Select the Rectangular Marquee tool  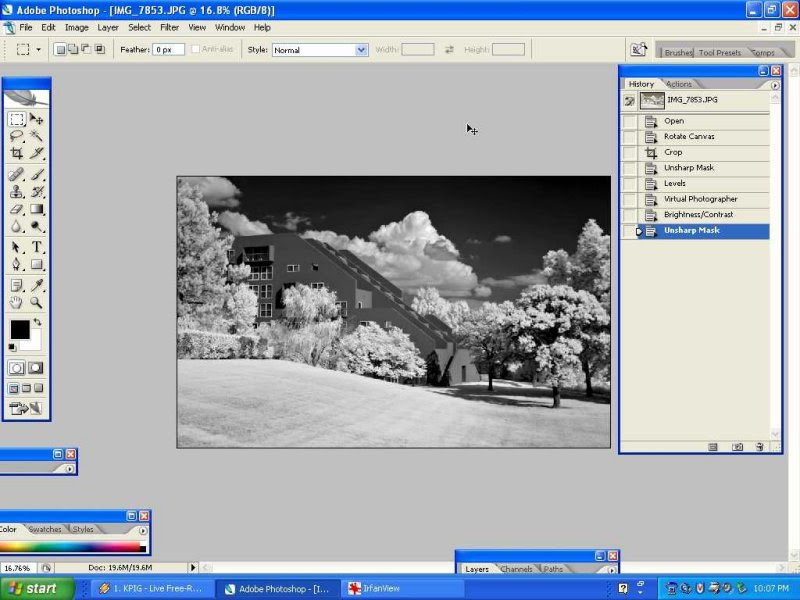pos(16,119)
